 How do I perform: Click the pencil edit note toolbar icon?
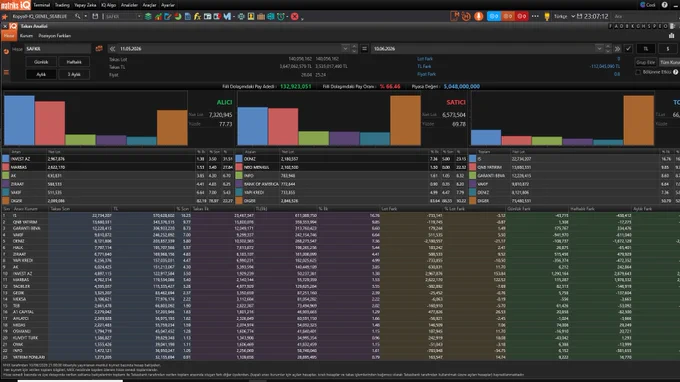click(168, 16)
